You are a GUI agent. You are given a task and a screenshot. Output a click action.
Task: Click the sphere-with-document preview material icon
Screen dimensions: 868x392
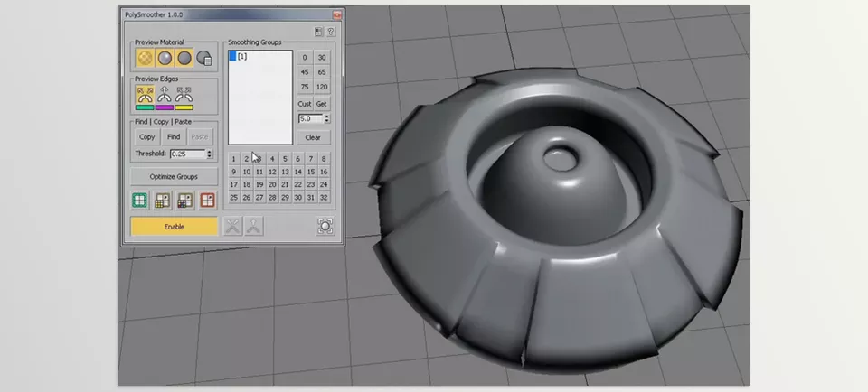pos(205,60)
